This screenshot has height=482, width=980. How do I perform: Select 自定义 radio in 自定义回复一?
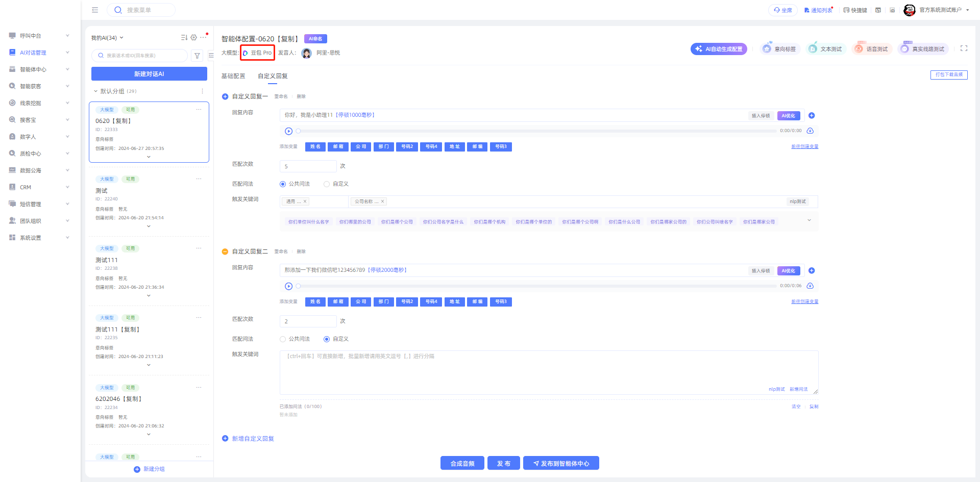[x=327, y=184]
